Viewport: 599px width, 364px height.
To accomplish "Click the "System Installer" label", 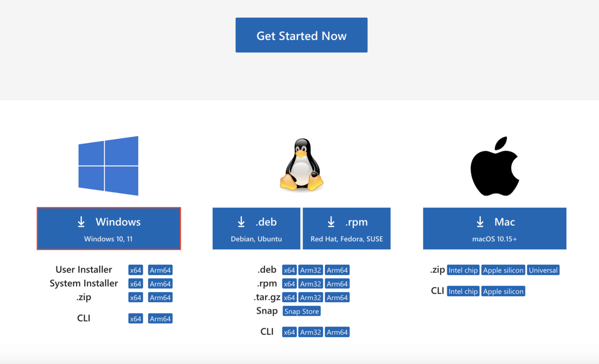I will click(84, 283).
